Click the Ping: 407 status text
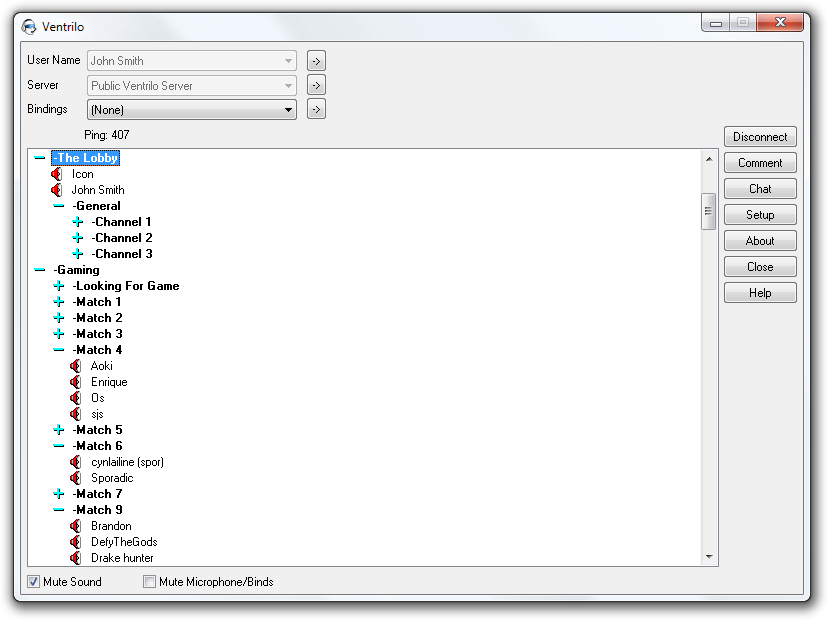This screenshot has width=829, height=621. point(107,135)
